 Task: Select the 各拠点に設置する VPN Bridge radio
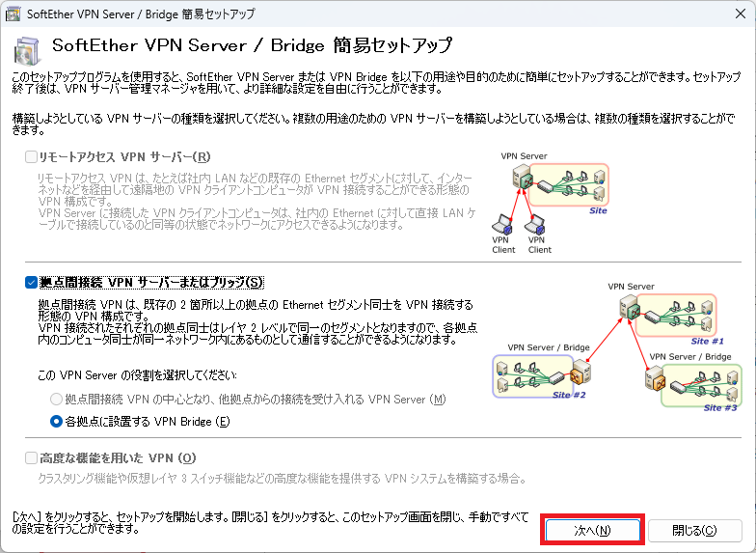pos(56,421)
